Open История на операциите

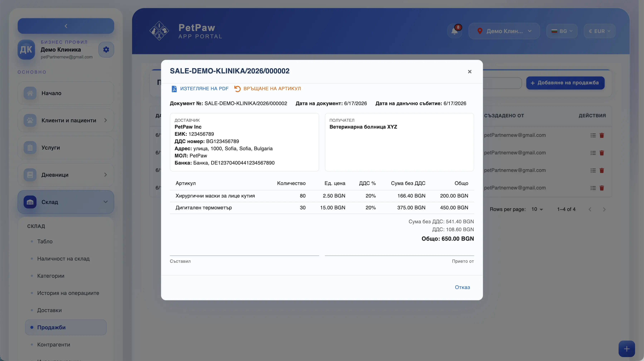68,293
